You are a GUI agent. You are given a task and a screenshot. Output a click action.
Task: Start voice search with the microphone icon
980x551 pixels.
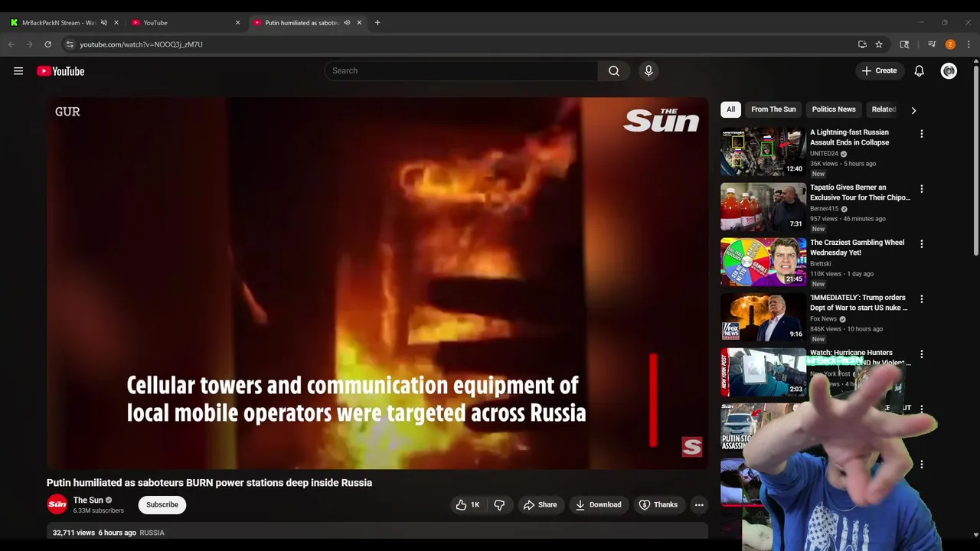click(x=648, y=70)
